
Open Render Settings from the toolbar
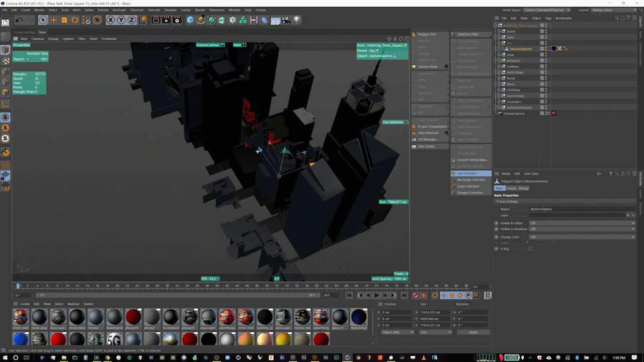pyautogui.click(x=177, y=20)
